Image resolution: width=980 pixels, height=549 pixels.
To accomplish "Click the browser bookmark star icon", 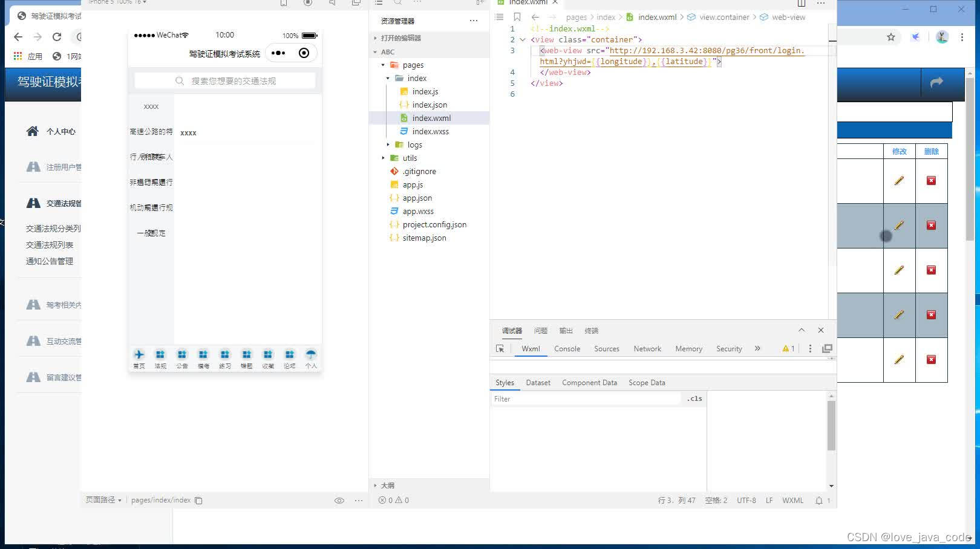I will pyautogui.click(x=891, y=37).
